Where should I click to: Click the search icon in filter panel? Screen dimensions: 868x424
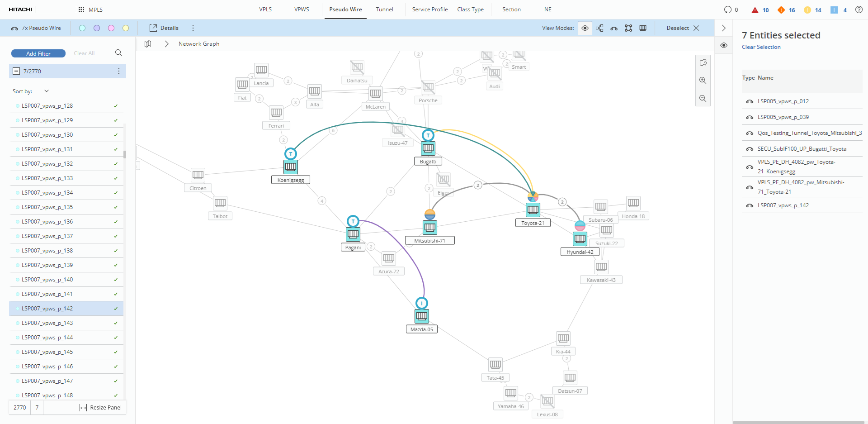(118, 53)
